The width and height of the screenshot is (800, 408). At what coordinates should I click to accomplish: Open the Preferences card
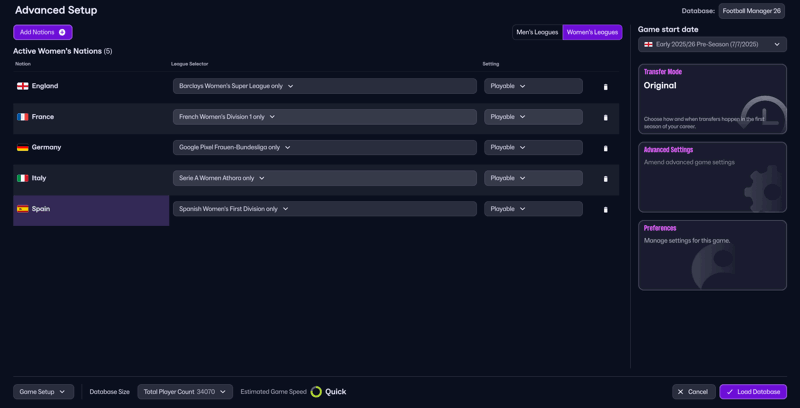pos(712,255)
